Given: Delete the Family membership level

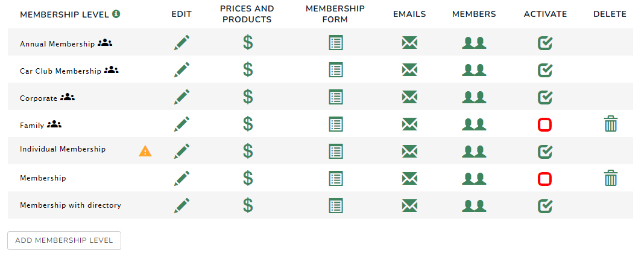Looking at the screenshot, I should (610, 124).
